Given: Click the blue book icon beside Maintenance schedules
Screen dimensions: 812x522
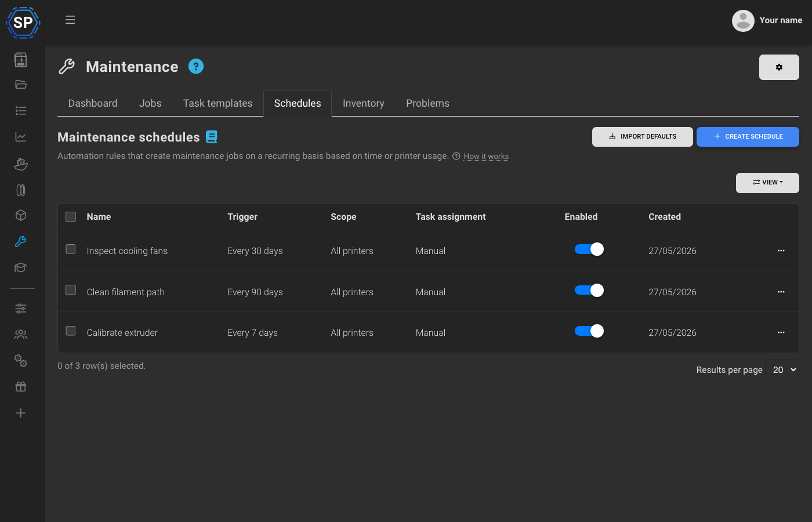Looking at the screenshot, I should tap(212, 137).
